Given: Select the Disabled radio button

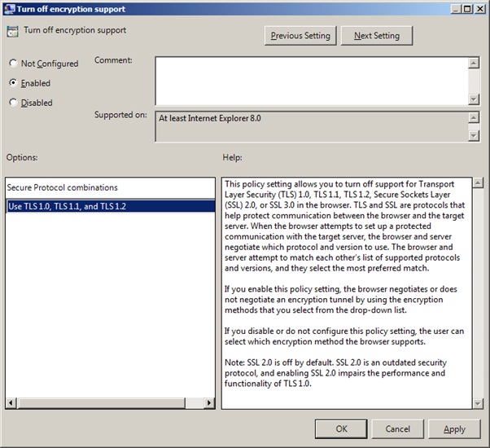Looking at the screenshot, I should point(14,103).
